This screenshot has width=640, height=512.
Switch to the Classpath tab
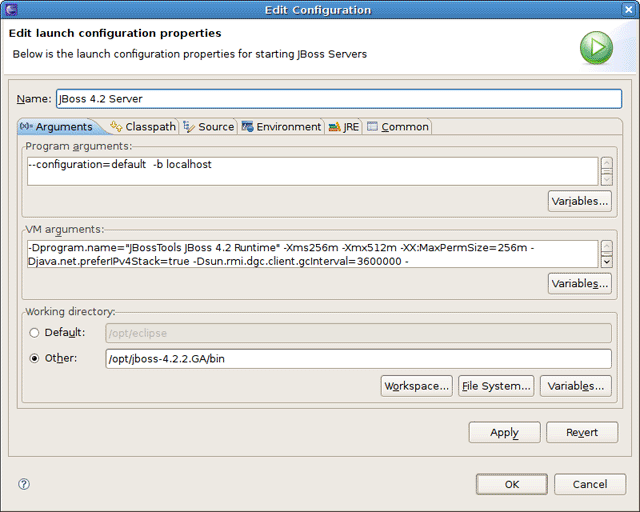(144, 127)
